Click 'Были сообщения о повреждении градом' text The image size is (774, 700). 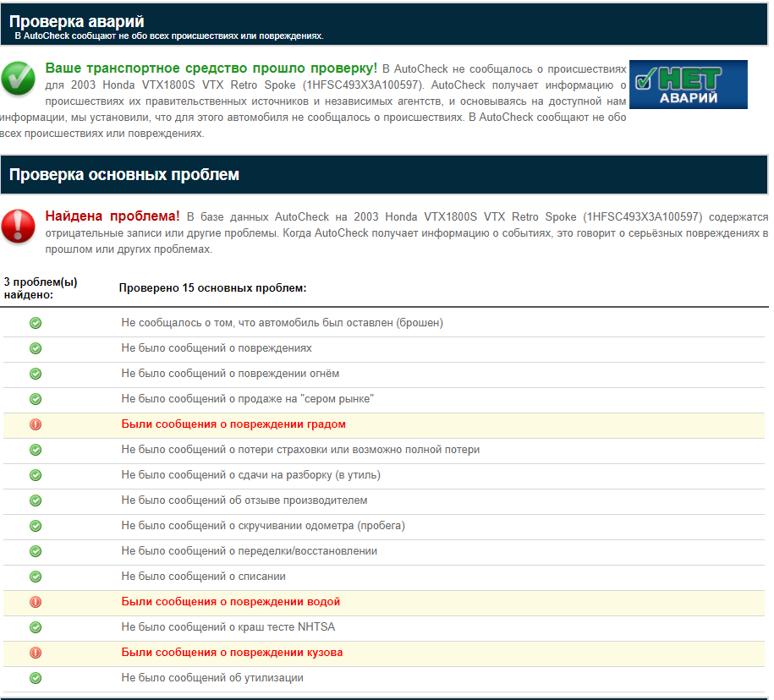click(x=233, y=424)
